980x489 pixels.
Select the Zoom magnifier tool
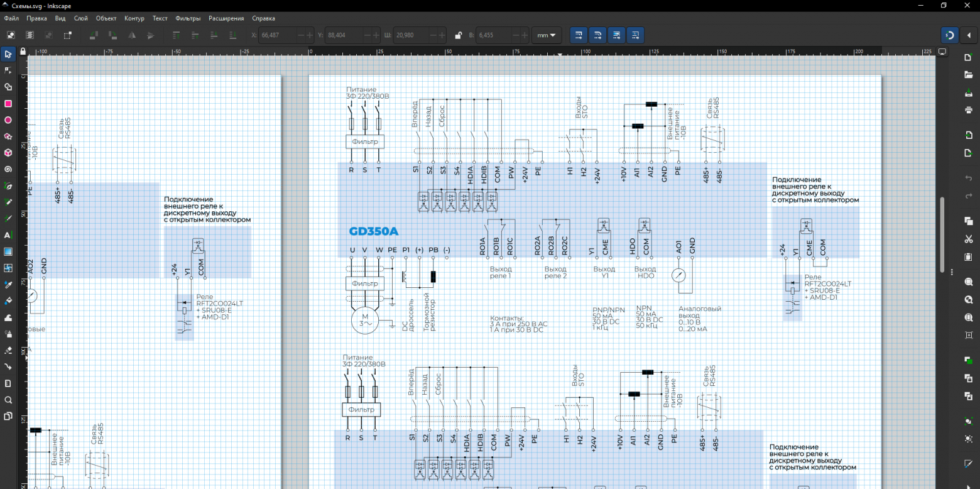(8, 400)
